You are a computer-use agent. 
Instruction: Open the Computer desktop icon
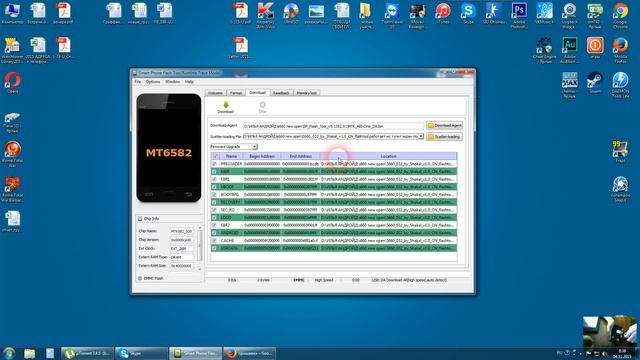pyautogui.click(x=13, y=13)
